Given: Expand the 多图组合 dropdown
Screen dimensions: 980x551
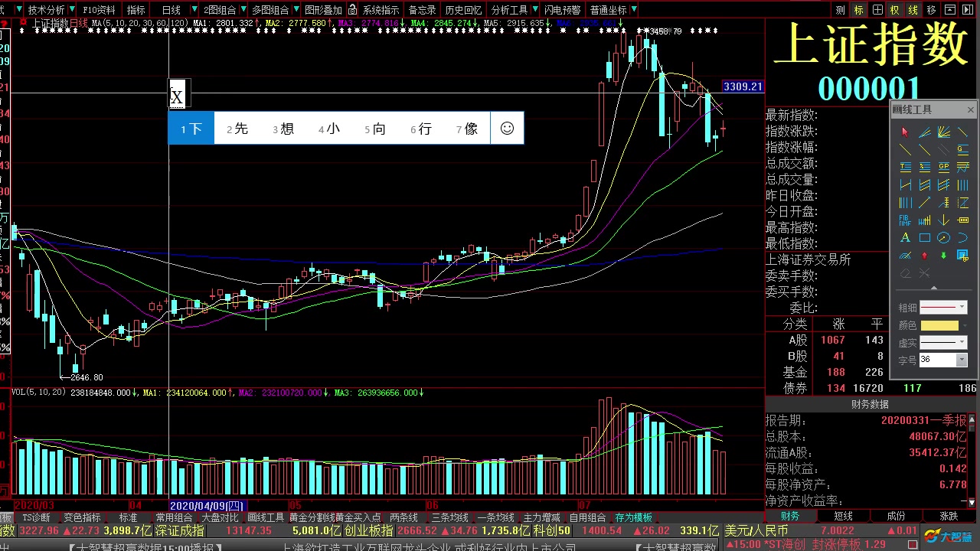Looking at the screenshot, I should (296, 9).
